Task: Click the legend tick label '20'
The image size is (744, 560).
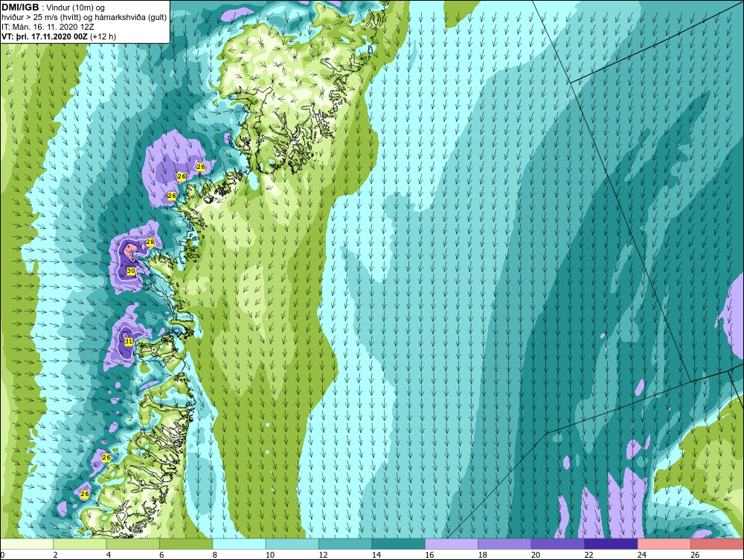Action: pos(536,556)
